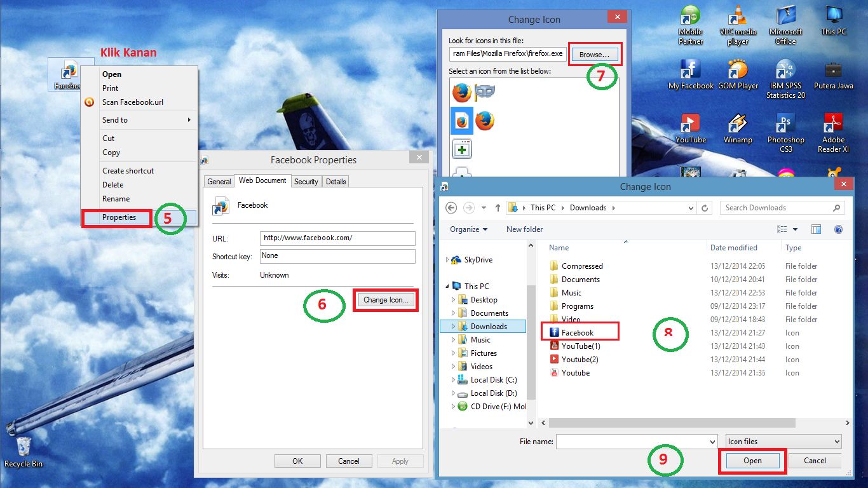Select the IBM SPSS Statistics 20 icon
Viewport: 868px width, 488px height.
pyautogui.click(x=785, y=79)
